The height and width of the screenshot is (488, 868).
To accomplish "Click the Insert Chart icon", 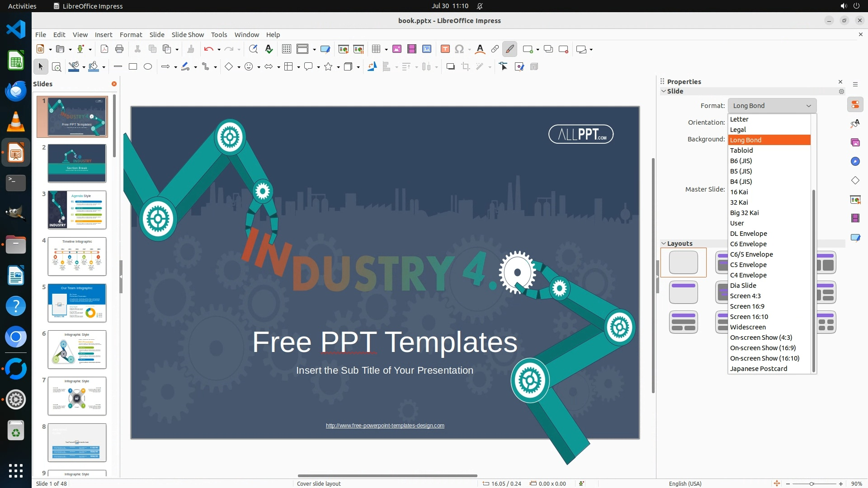I will [x=427, y=49].
